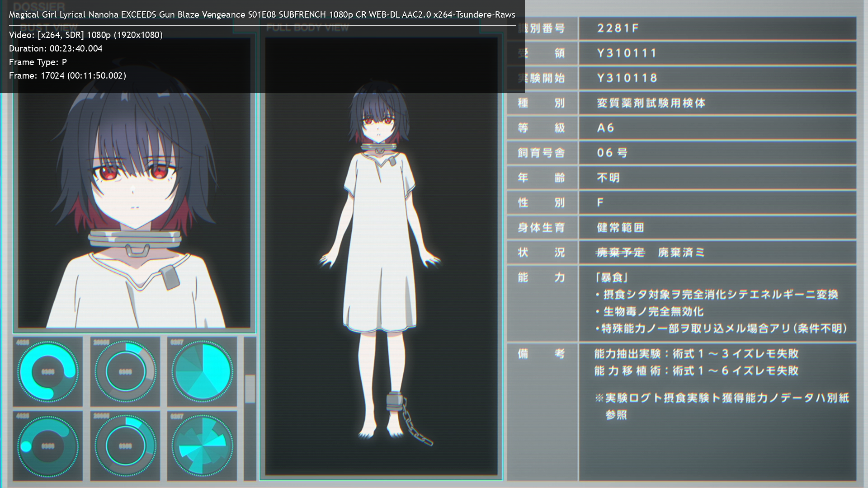Click the row label "飼育号舎"
The image size is (868, 488).
(542, 153)
